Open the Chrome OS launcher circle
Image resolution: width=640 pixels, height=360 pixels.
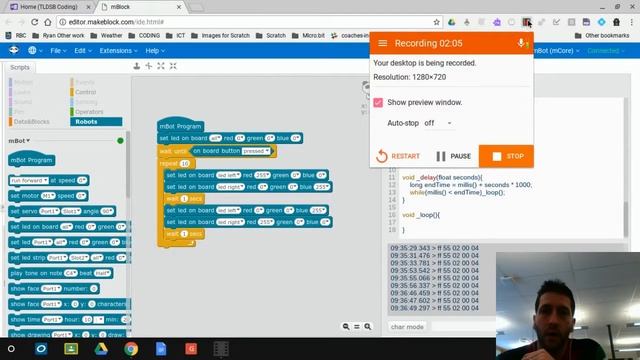[x=11, y=349]
